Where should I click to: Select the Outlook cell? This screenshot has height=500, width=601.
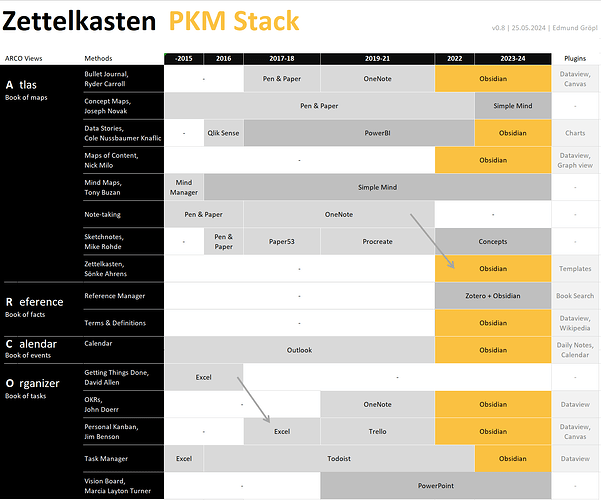(299, 350)
